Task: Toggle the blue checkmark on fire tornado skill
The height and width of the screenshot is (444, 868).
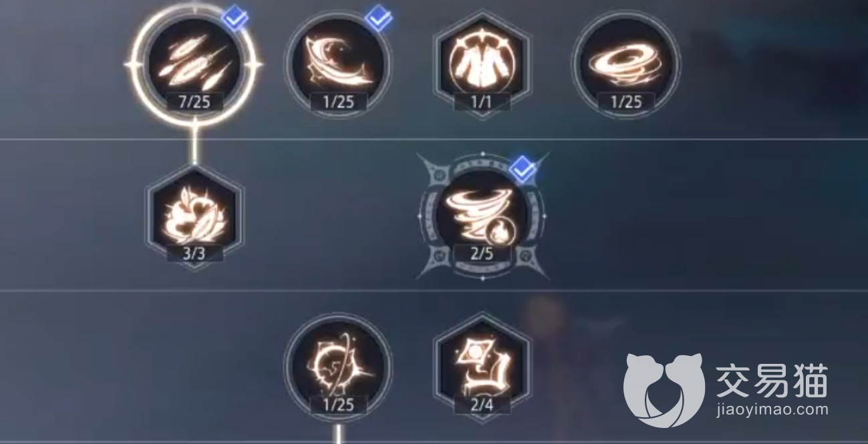Action: [x=523, y=171]
